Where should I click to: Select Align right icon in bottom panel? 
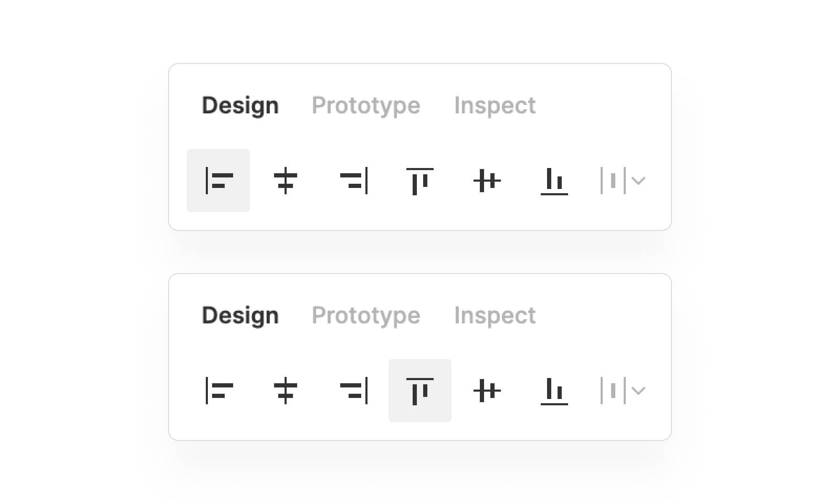point(353,391)
